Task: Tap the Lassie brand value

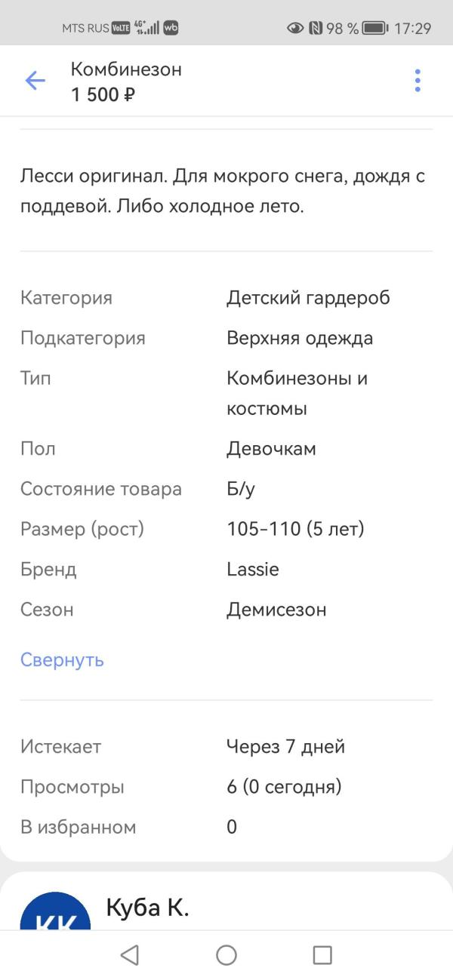Action: click(253, 570)
